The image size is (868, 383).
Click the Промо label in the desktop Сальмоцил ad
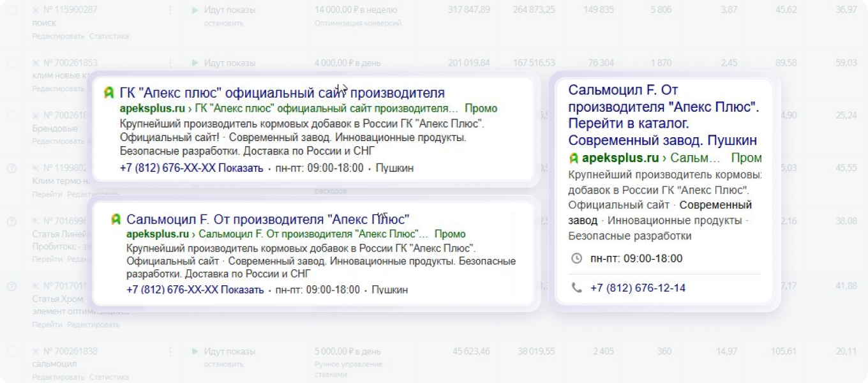point(450,234)
